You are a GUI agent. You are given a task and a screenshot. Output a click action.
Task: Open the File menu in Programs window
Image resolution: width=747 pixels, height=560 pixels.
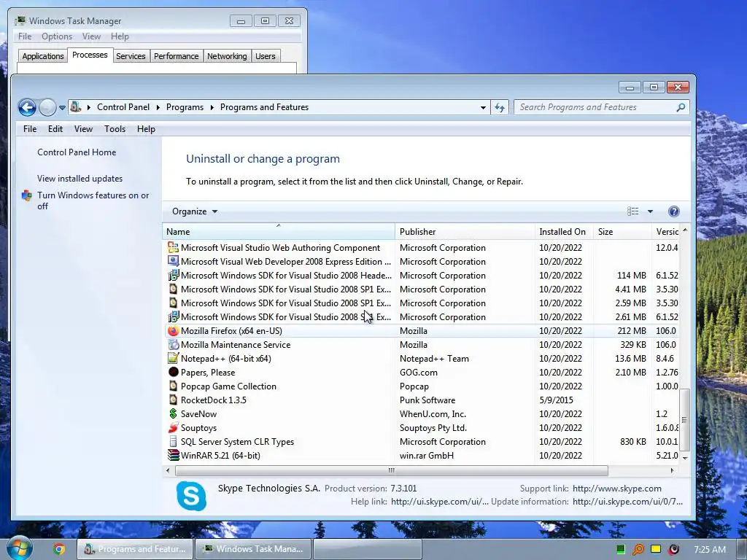29,129
